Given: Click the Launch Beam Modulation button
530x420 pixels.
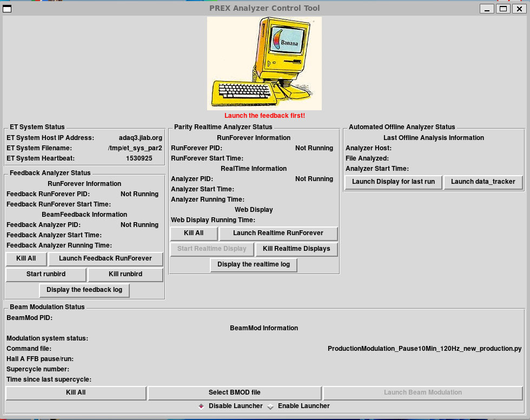Looking at the screenshot, I should (423, 393).
